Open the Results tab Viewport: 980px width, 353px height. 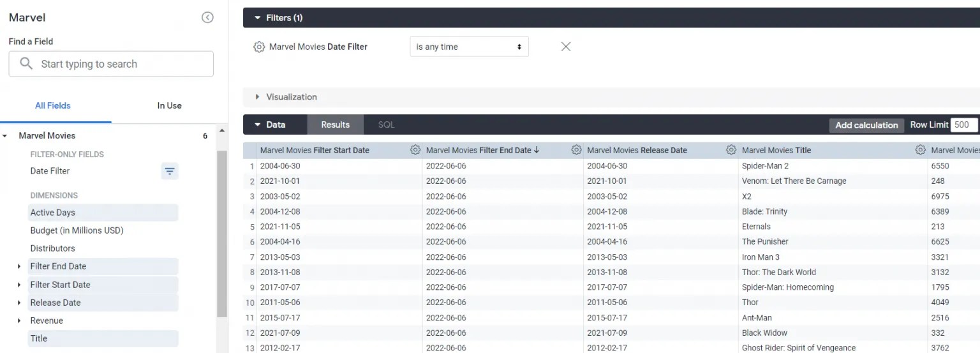pyautogui.click(x=335, y=124)
